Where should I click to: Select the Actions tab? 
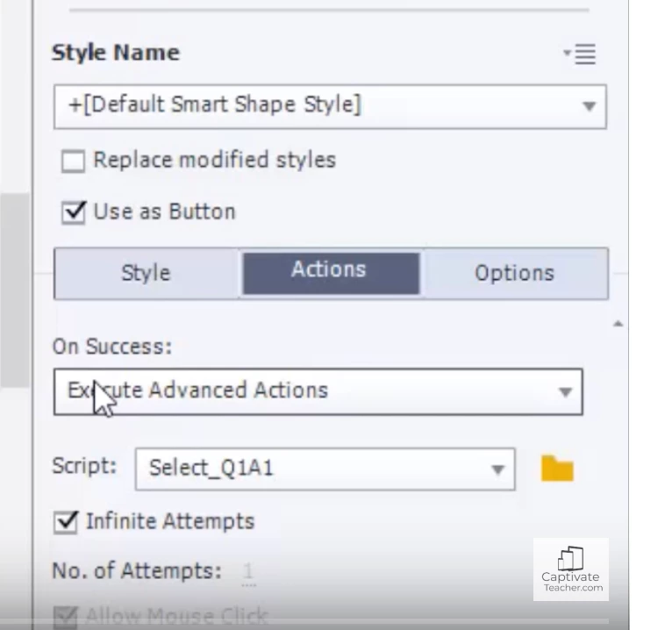[x=331, y=274]
